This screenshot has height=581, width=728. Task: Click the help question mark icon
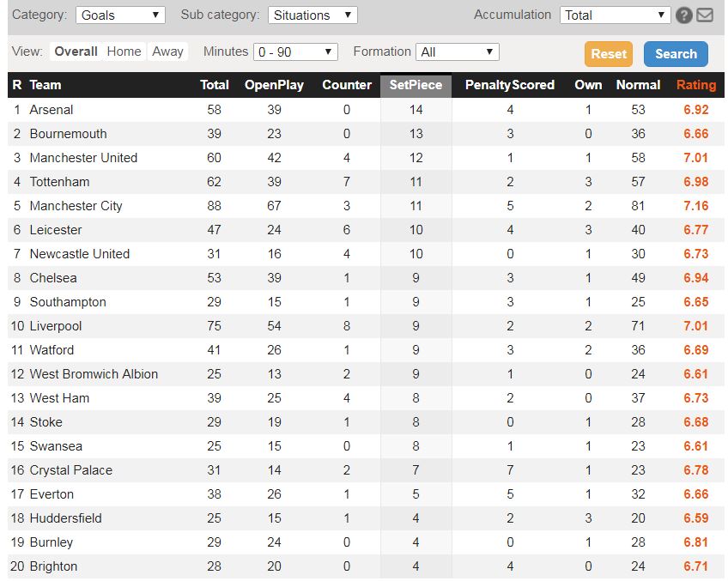click(684, 15)
